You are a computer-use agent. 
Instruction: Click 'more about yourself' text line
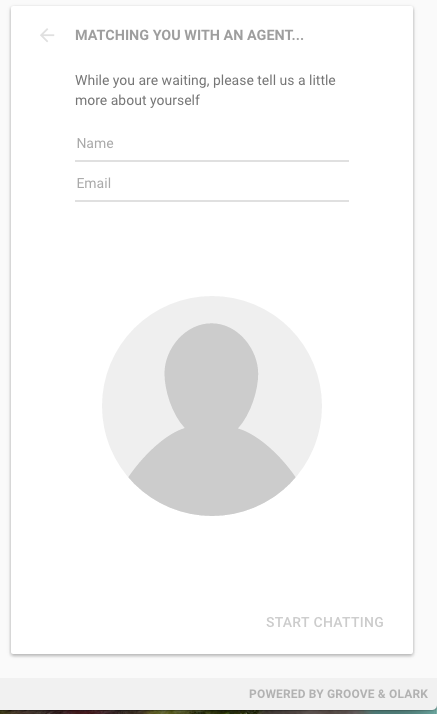pos(137,100)
